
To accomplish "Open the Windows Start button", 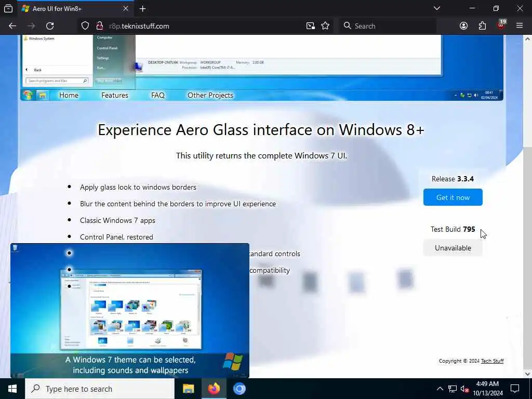I will pyautogui.click(x=12, y=389).
